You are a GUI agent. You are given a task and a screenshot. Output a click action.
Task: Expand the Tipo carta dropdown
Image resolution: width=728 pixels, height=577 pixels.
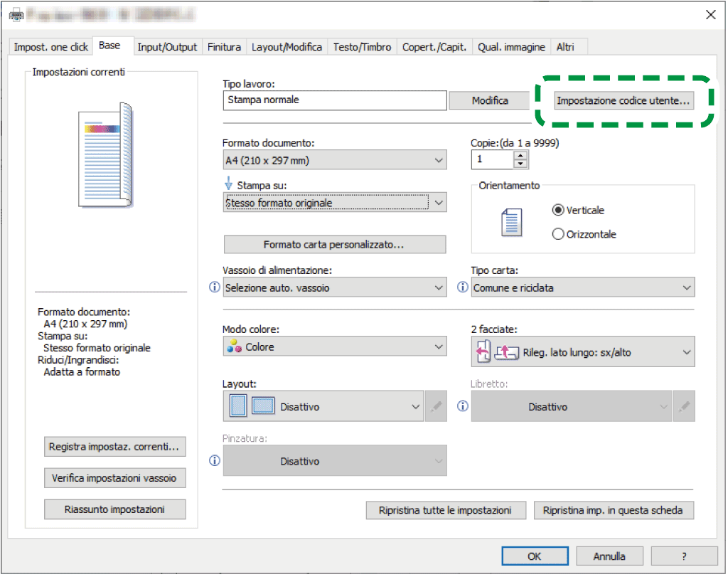[583, 288]
